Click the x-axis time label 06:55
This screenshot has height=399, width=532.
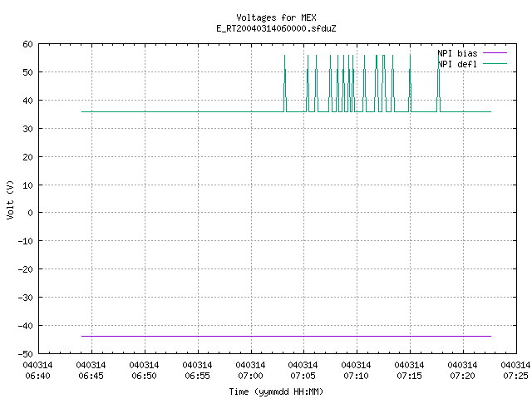pyautogui.click(x=197, y=376)
